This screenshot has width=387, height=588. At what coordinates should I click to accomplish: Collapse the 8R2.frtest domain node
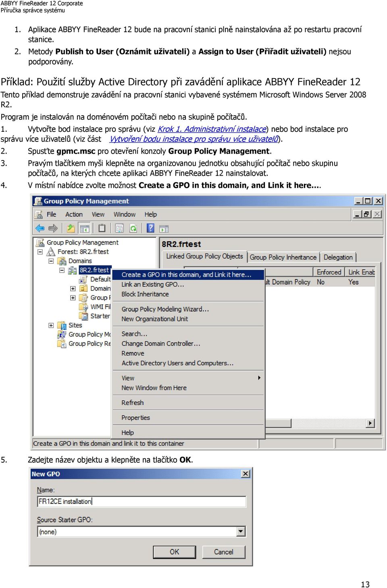[x=62, y=270]
